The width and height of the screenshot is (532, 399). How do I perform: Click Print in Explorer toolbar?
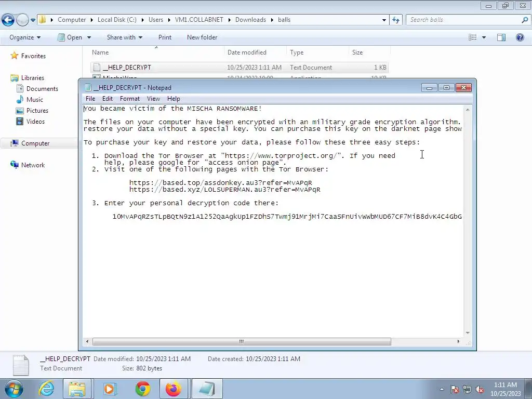(x=165, y=37)
